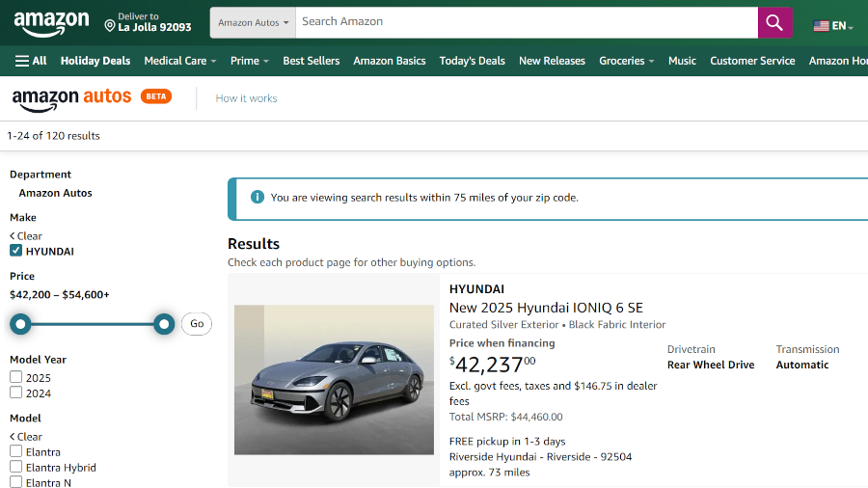The image size is (868, 488).
Task: Click the $42,237 financing price
Action: coord(492,364)
